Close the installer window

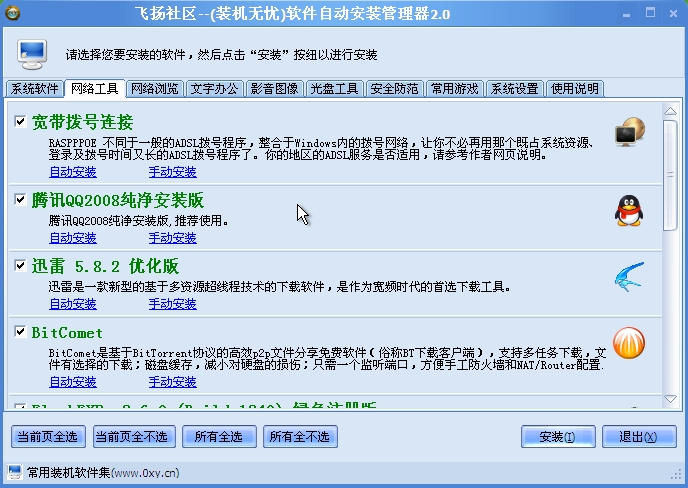pos(674,14)
